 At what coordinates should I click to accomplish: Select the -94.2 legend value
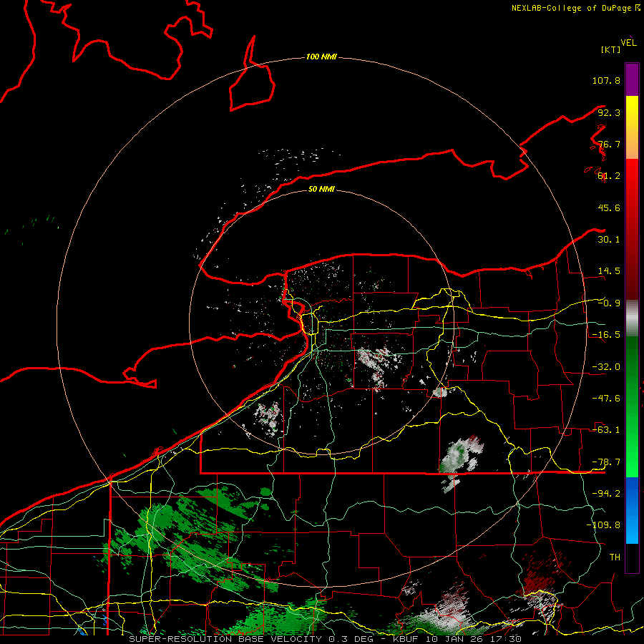pos(606,494)
